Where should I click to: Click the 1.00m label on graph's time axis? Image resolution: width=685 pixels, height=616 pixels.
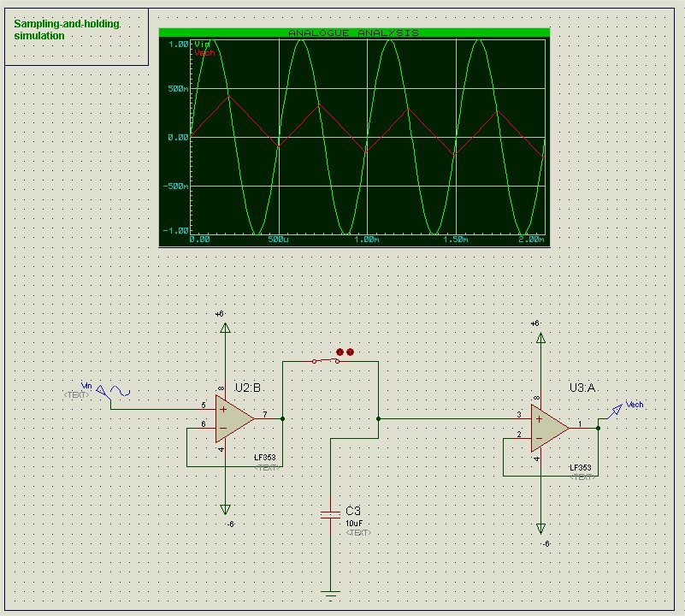click(367, 240)
